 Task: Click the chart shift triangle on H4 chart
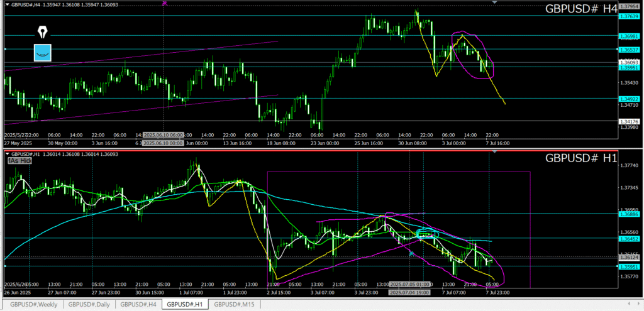[495, 3]
